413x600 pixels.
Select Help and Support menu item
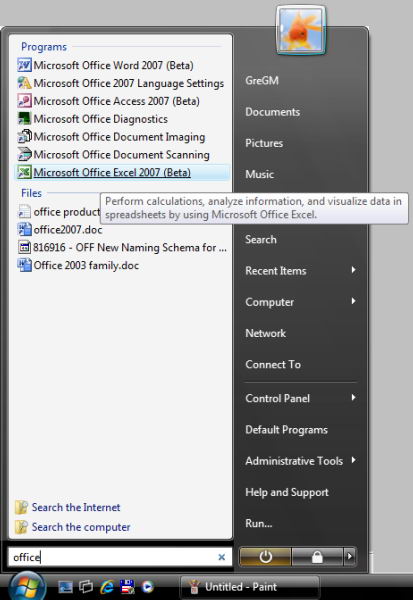[287, 492]
